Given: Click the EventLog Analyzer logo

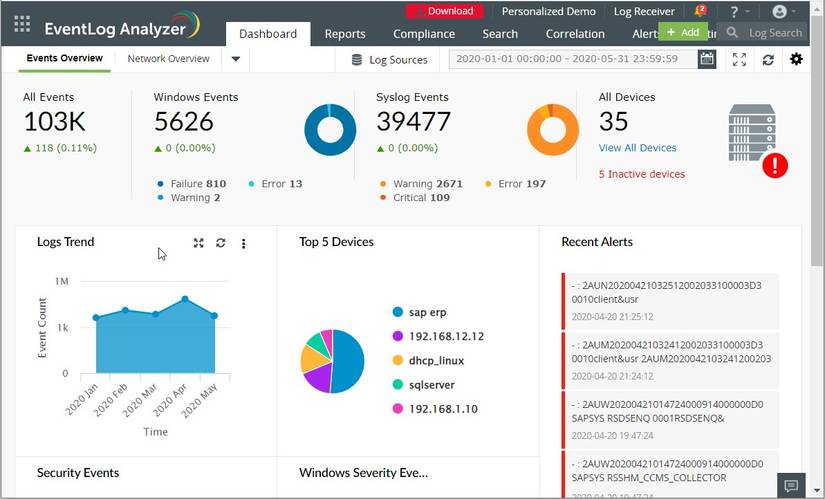Looking at the screenshot, I should point(122,26).
